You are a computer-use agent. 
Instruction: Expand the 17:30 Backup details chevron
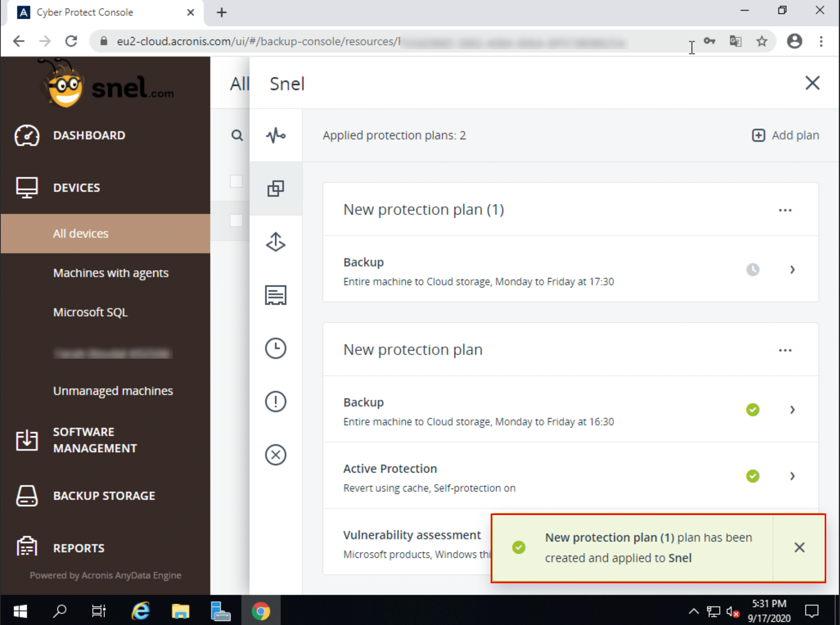point(793,269)
